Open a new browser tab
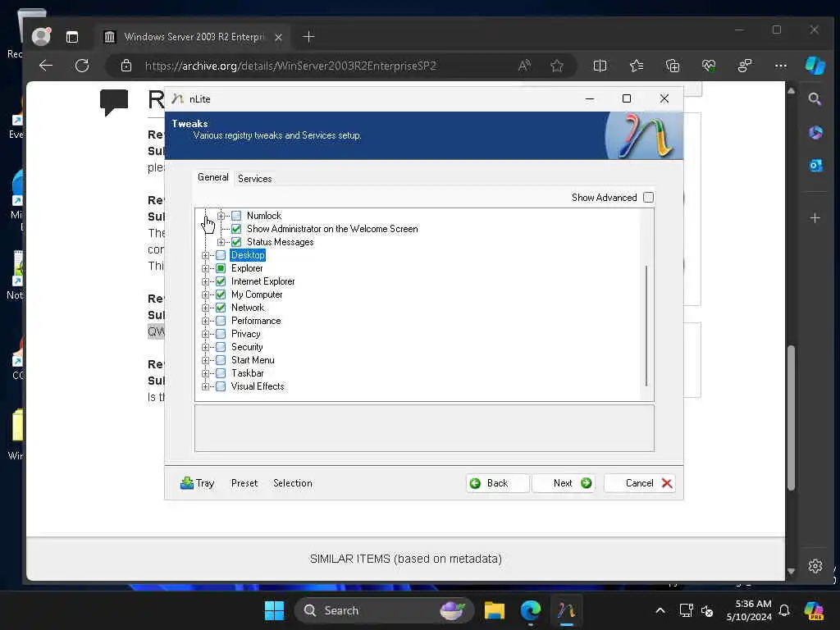The image size is (840, 630). (x=308, y=37)
